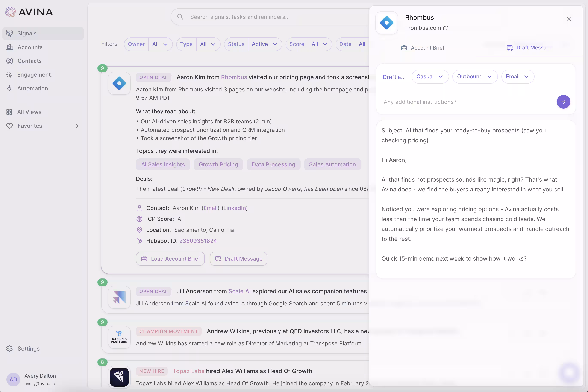Click the Andrew Wilkins signal headline

288,331
